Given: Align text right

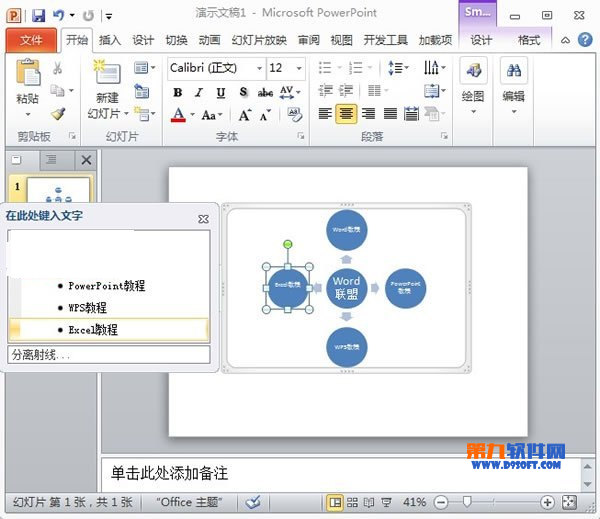Looking at the screenshot, I should coord(368,113).
